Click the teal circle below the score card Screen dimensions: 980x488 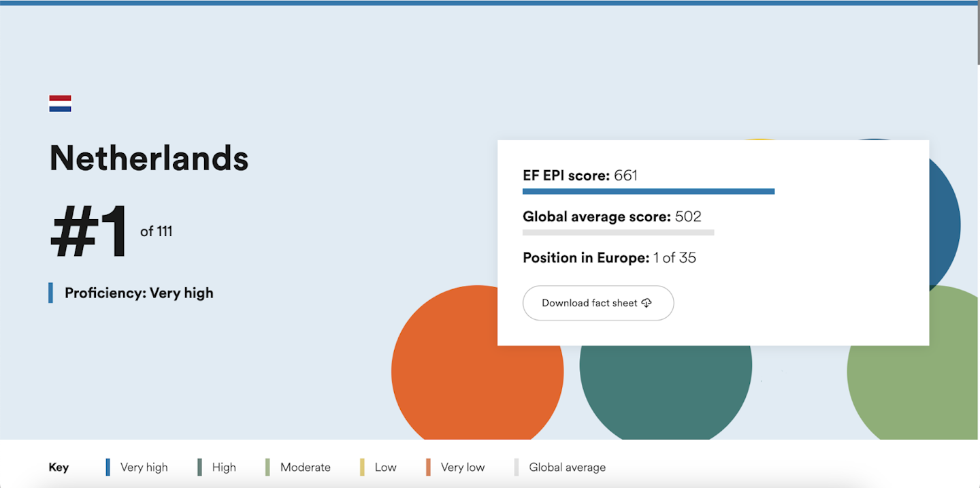[665, 388]
